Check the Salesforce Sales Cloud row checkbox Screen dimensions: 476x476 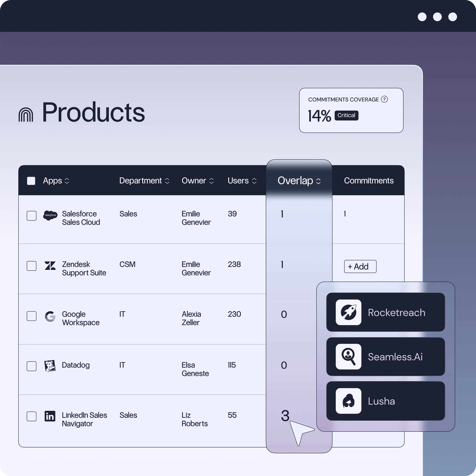tap(32, 216)
